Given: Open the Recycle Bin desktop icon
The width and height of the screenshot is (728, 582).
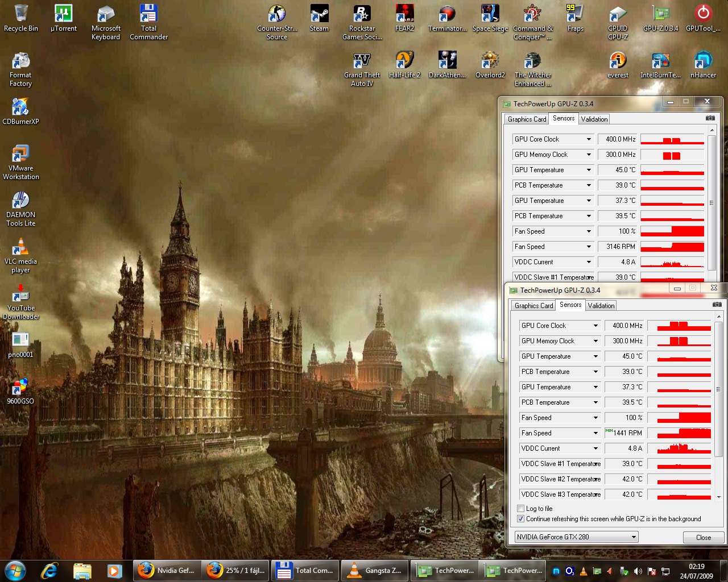Looking at the screenshot, I should tap(20, 18).
